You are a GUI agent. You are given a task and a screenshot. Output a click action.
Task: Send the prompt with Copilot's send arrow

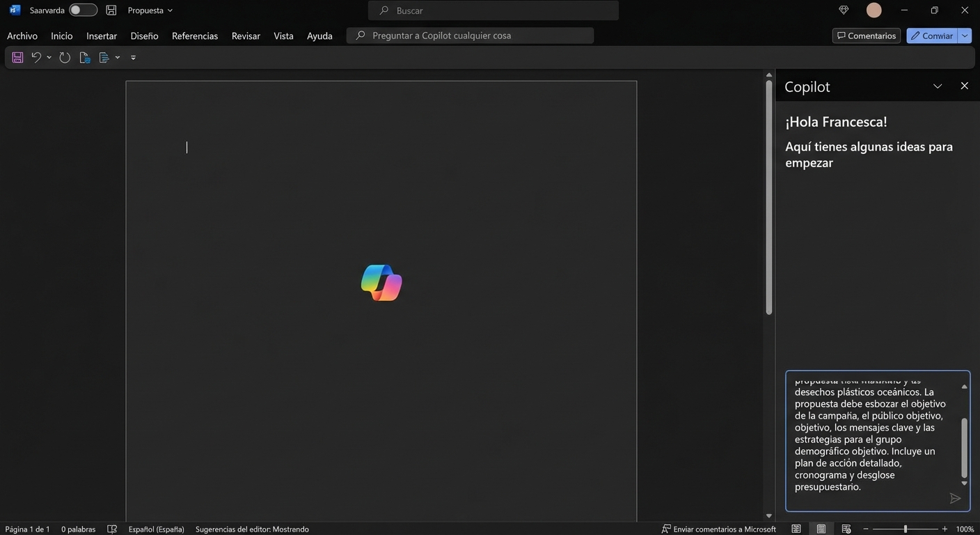pos(955,498)
